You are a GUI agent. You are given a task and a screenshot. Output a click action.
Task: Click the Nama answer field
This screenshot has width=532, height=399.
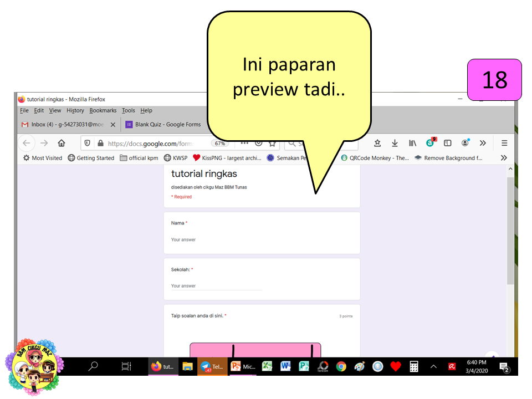click(x=217, y=239)
